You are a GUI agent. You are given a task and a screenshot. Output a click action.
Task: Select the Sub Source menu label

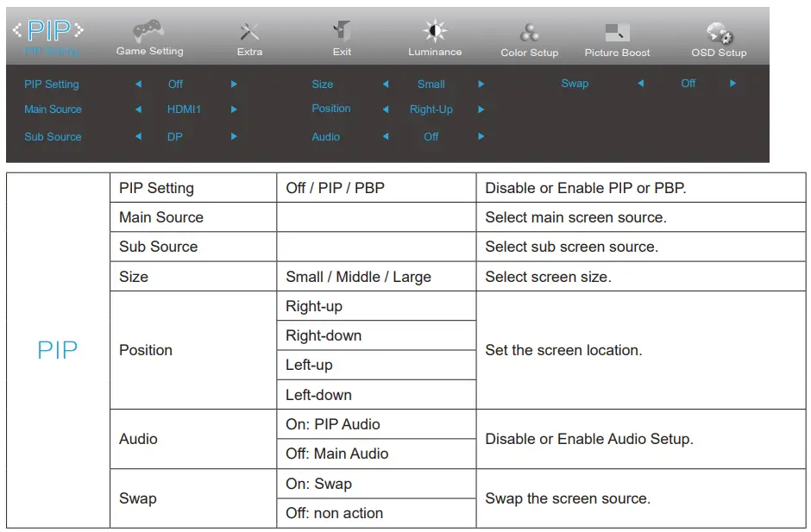(53, 136)
